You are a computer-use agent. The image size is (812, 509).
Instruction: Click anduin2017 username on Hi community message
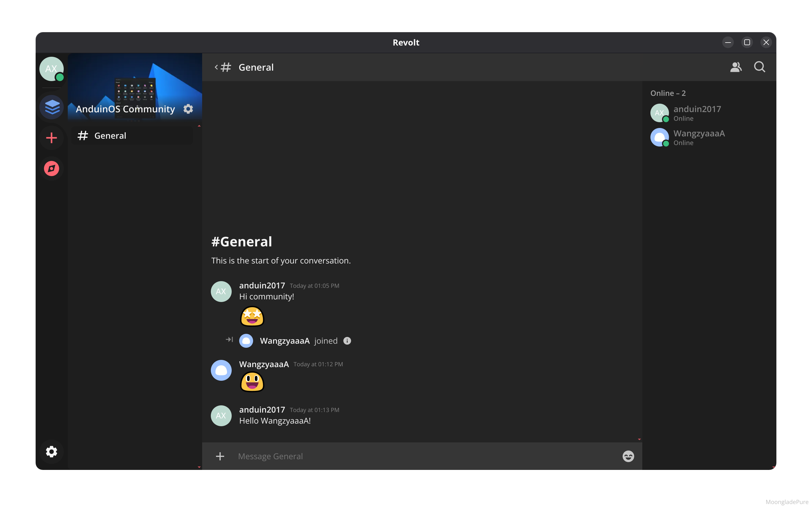pyautogui.click(x=262, y=285)
